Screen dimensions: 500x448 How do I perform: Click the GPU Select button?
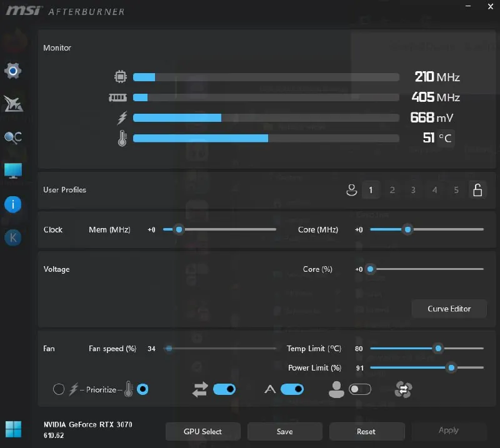tap(202, 431)
